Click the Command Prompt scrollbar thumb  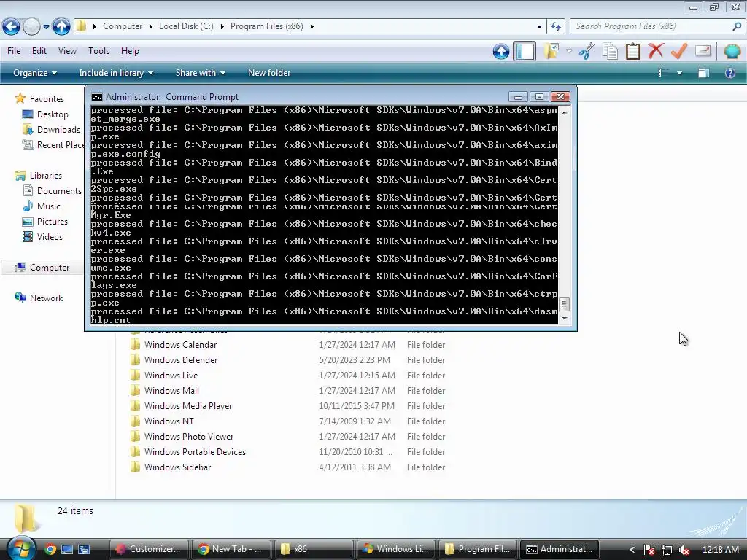[564, 304]
